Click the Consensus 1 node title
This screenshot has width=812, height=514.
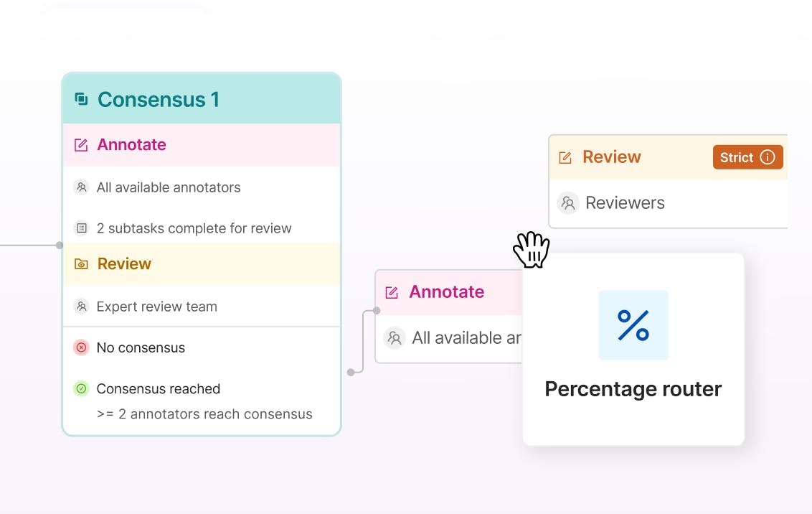coord(158,100)
